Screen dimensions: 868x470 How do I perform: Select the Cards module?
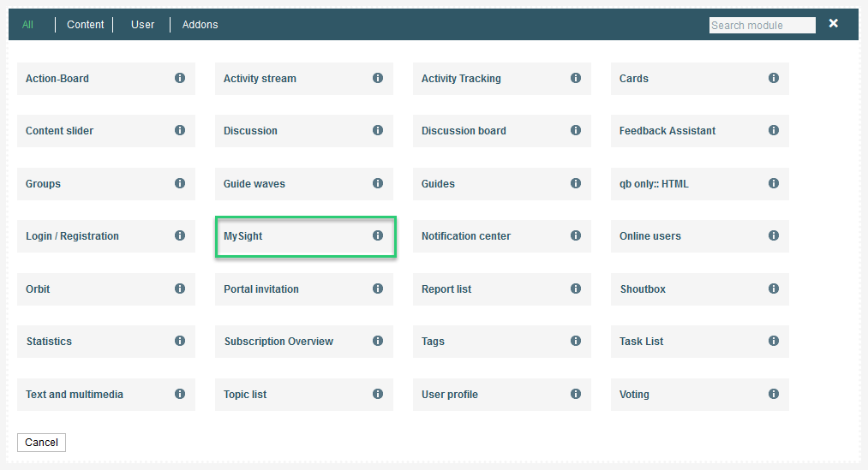[700, 79]
